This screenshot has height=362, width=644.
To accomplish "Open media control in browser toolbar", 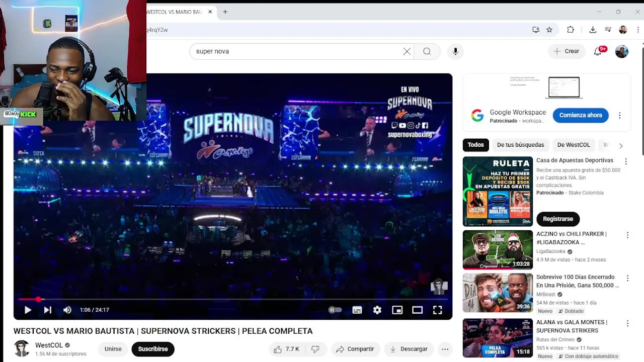I will coord(608,30).
